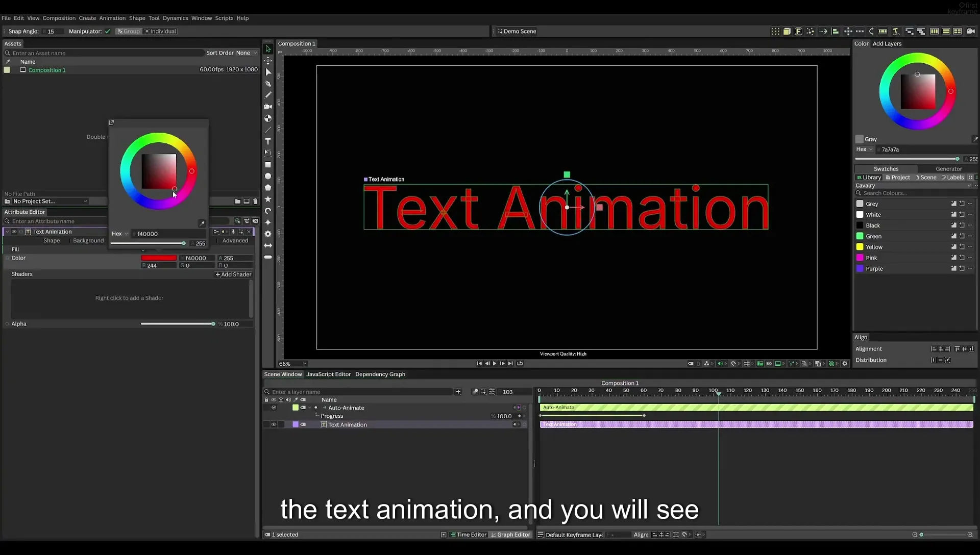This screenshot has width=980, height=555.
Task: Select the Line tool
Action: 268,130
